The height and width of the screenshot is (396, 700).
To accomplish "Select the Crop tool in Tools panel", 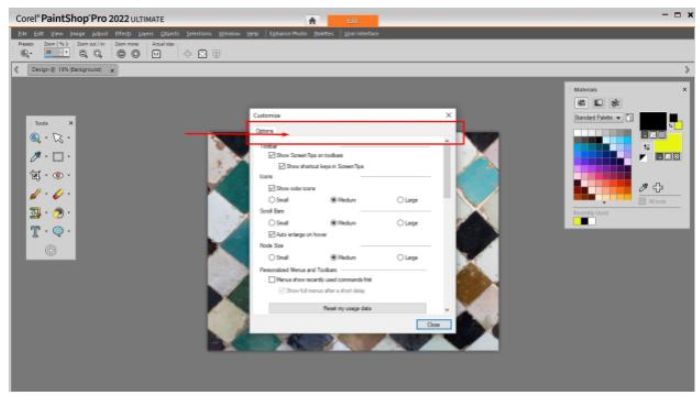I will coord(35,175).
